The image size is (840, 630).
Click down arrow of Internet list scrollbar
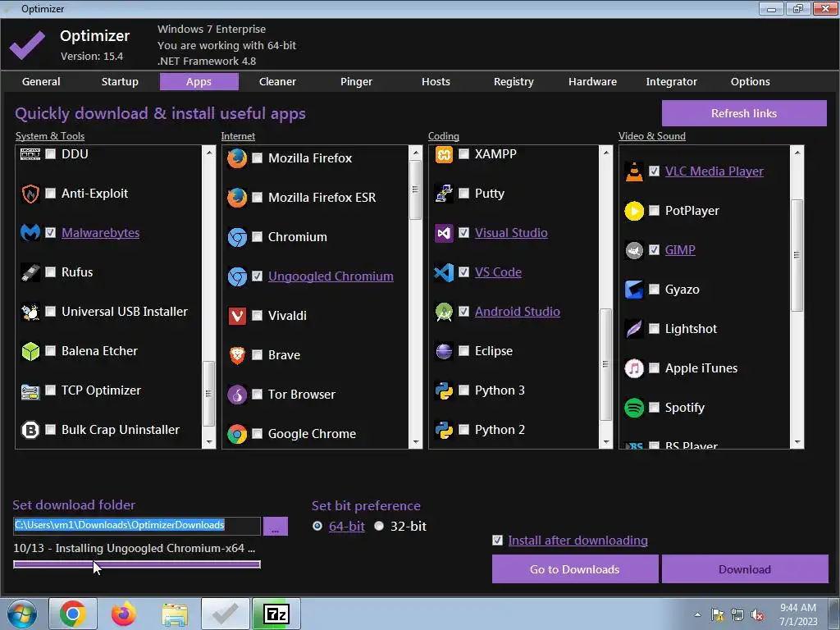[x=416, y=442]
